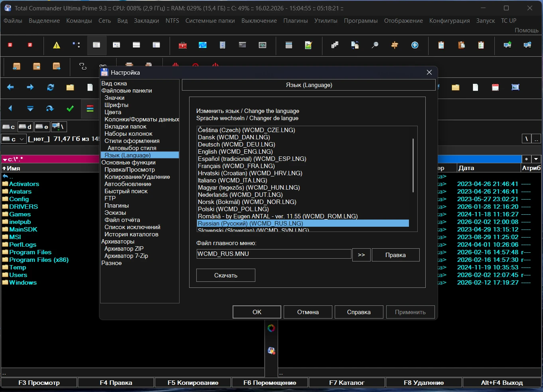Screen dimensions: 543x392
Task: Click the blue refresh arrows icon
Action: coord(50,87)
